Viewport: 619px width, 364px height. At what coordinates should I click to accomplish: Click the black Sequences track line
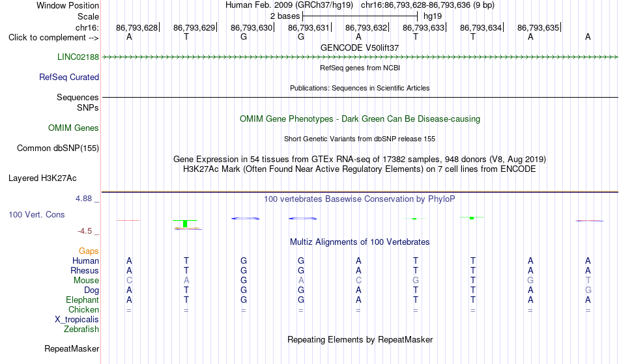pyautogui.click(x=360, y=97)
